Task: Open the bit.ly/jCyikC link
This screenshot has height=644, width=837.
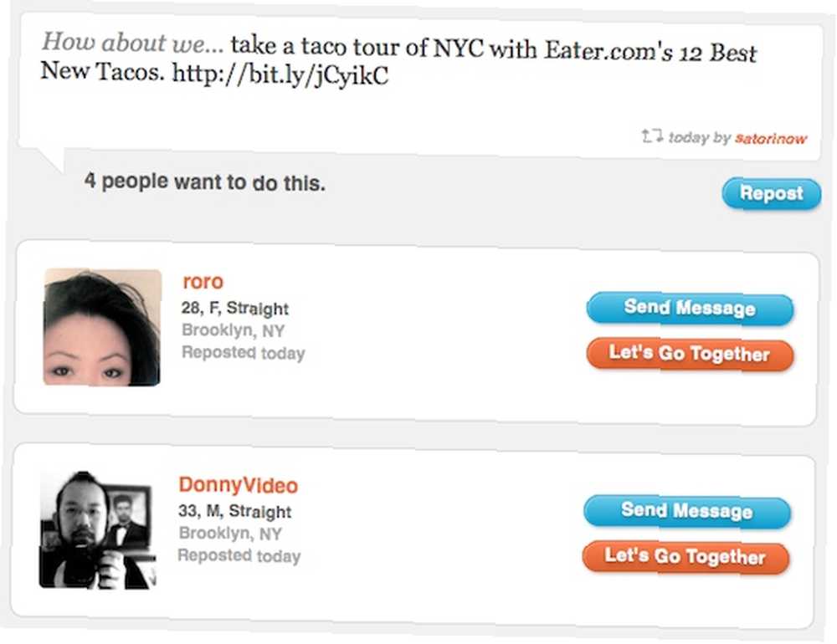Action: (x=280, y=74)
